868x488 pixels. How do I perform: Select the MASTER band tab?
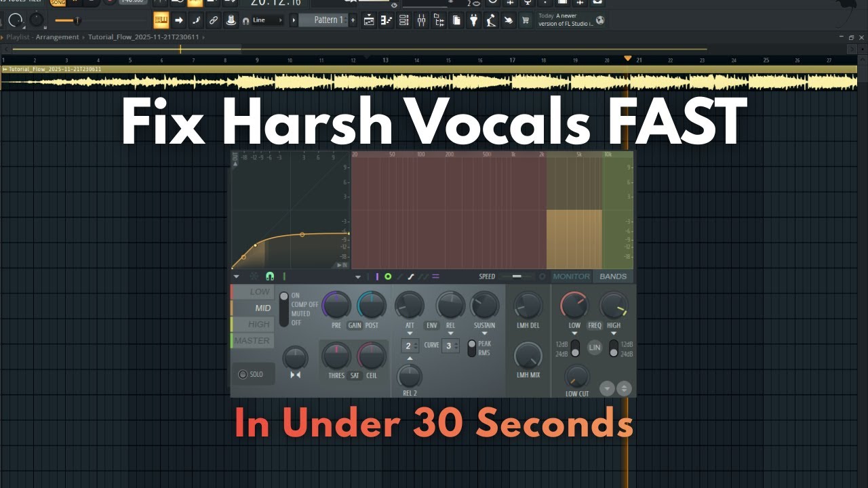254,341
